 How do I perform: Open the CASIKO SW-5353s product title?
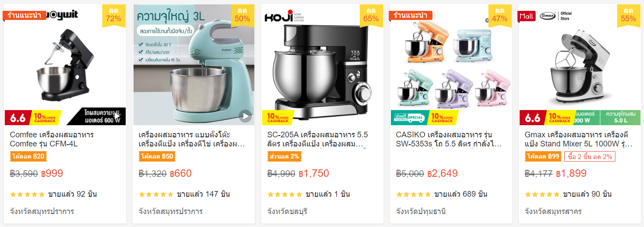point(449,139)
